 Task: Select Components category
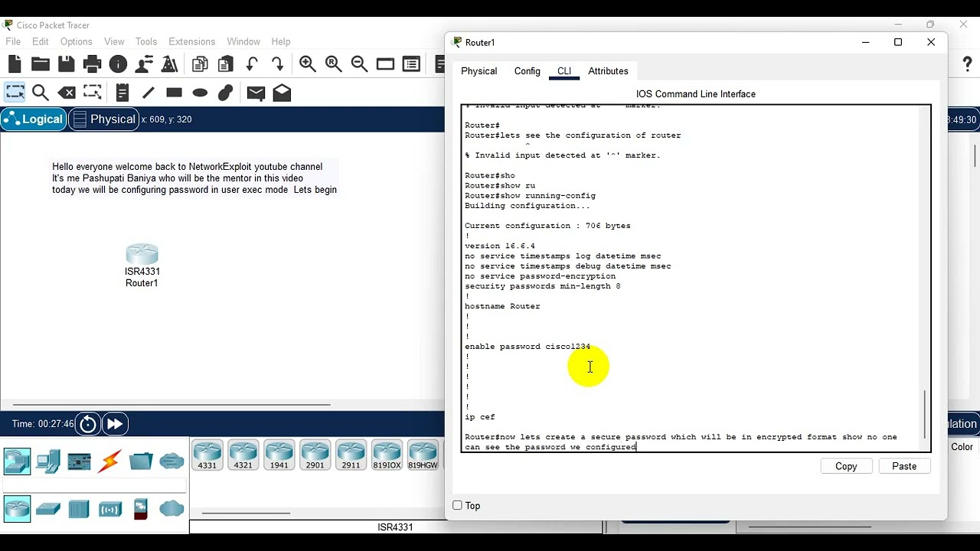79,461
